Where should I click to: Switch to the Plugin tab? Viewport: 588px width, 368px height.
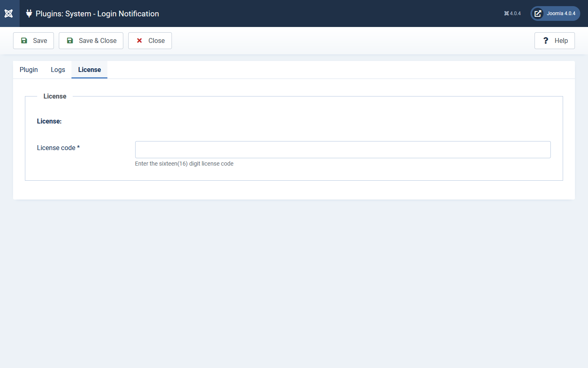click(x=29, y=70)
